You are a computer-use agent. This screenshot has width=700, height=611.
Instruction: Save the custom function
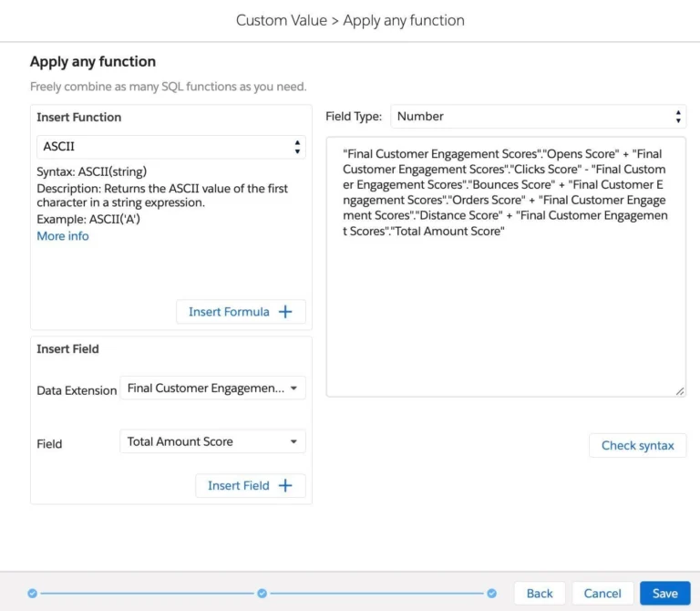point(664,594)
